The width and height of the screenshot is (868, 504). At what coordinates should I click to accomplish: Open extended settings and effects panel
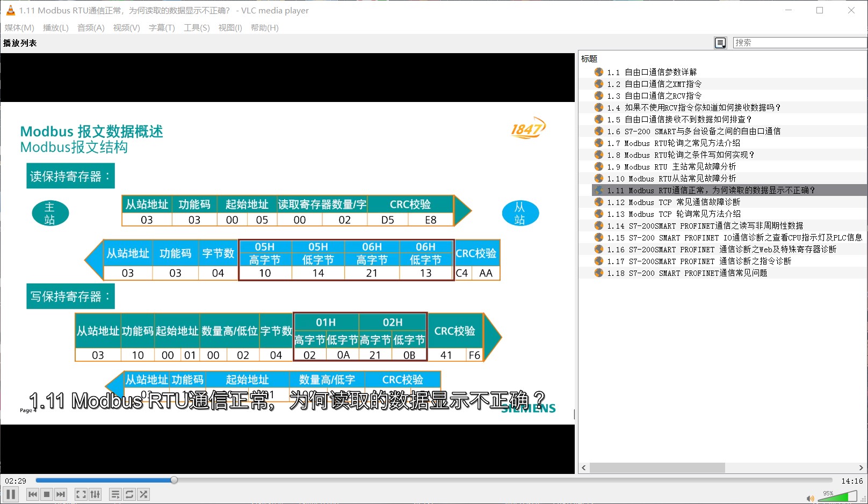point(95,494)
